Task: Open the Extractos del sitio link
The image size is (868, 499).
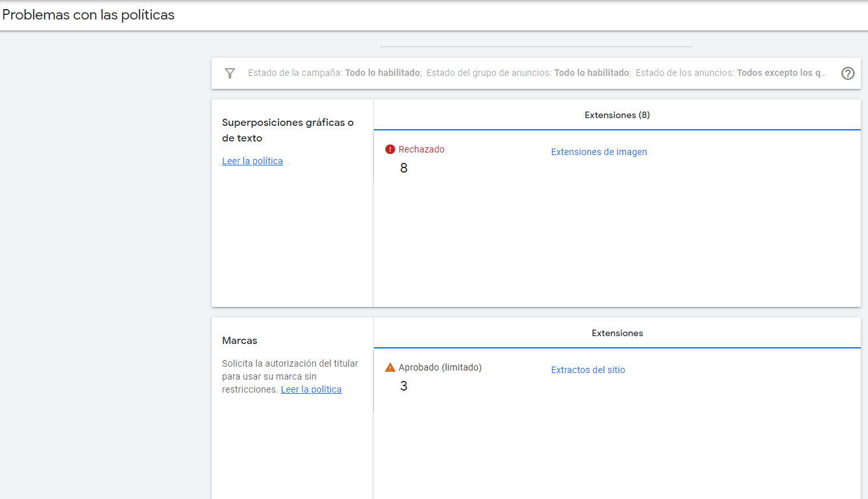Action: coord(588,370)
